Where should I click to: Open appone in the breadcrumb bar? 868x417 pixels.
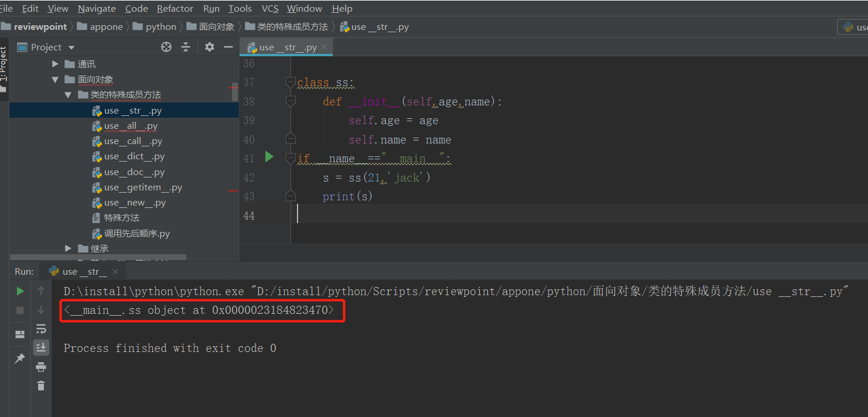click(x=105, y=26)
